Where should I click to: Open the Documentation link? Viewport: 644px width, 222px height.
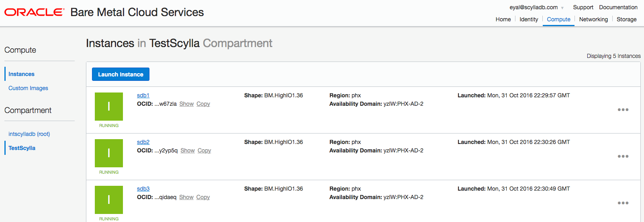click(x=618, y=7)
